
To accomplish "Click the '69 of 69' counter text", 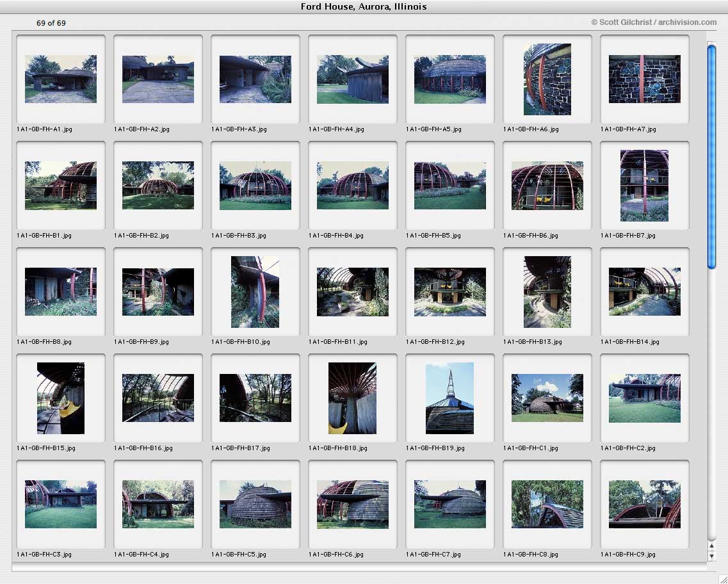I will (51, 23).
